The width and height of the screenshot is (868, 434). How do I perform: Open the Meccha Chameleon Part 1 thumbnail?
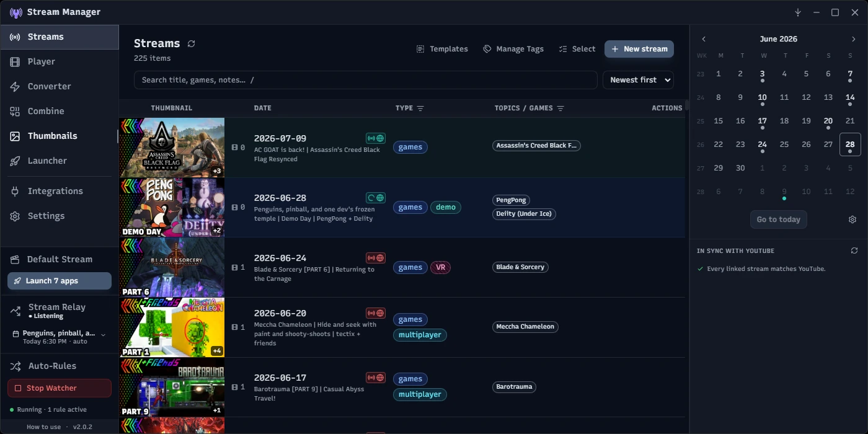tap(172, 327)
